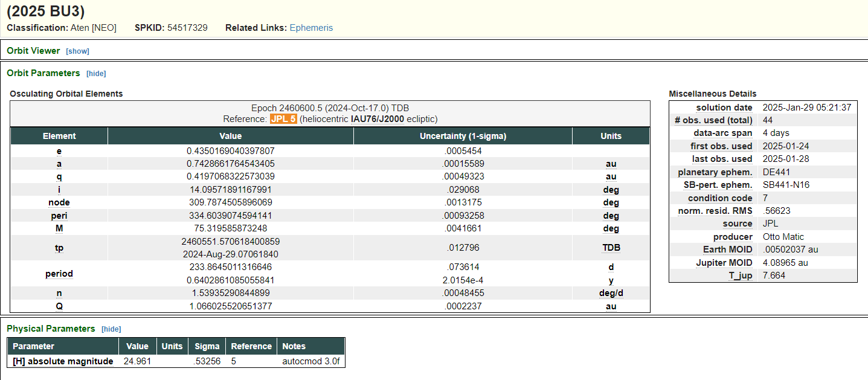Click the Parameter column header
Image resolution: width=868 pixels, height=380 pixels.
point(63,346)
